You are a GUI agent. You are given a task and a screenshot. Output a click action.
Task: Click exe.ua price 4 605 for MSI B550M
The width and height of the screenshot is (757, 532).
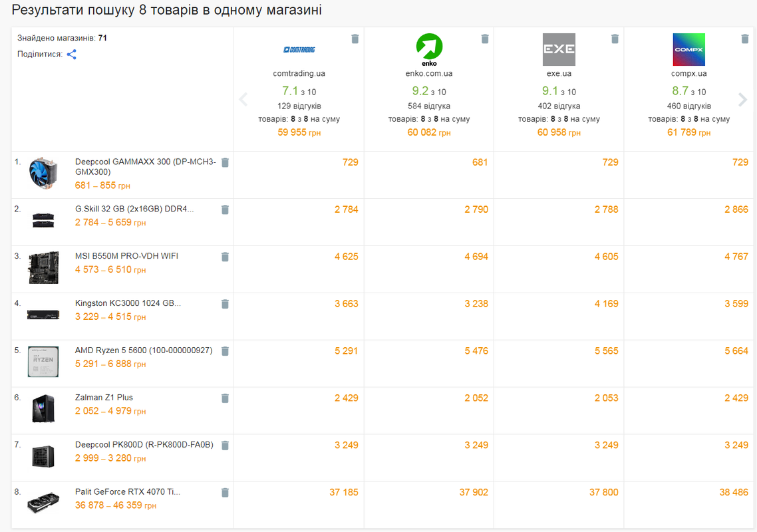(607, 256)
